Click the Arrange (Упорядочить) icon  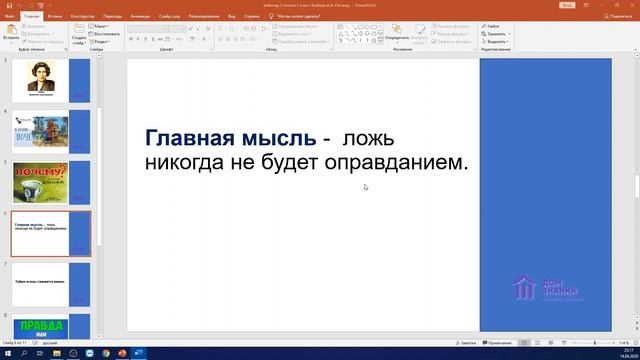pyautogui.click(x=396, y=29)
